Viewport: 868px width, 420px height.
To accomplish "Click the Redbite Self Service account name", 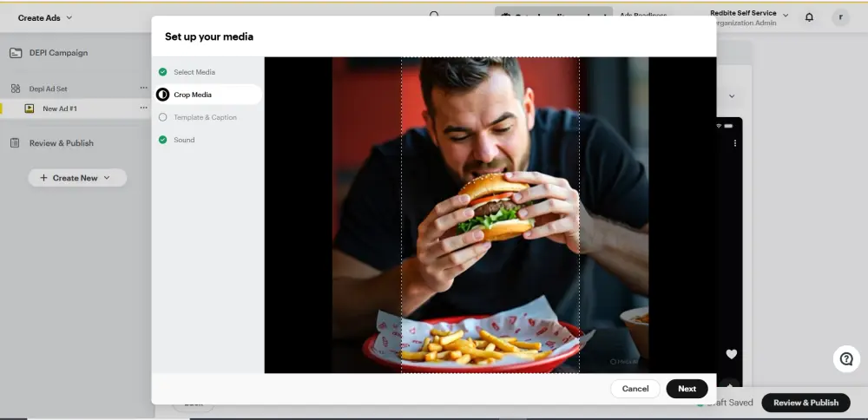I will [744, 13].
